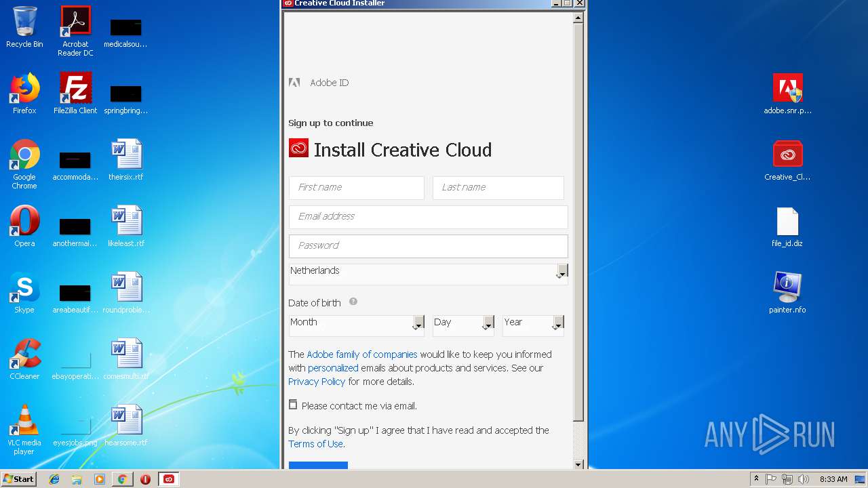Open Opera from the taskbar
The height and width of the screenshot is (488, 868).
pos(145,479)
